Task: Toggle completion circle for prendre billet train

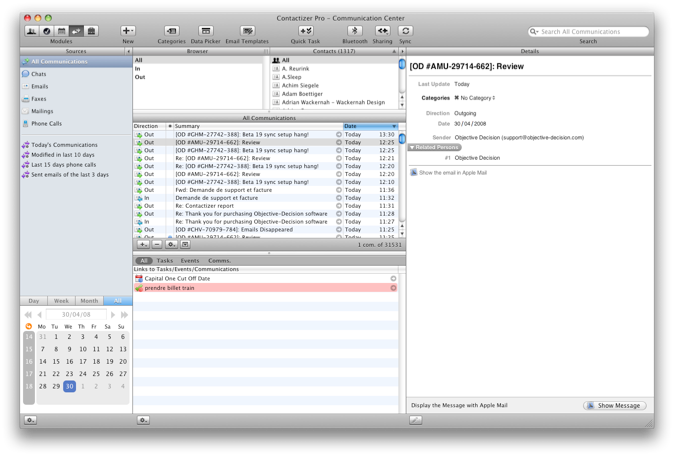Action: click(x=393, y=288)
